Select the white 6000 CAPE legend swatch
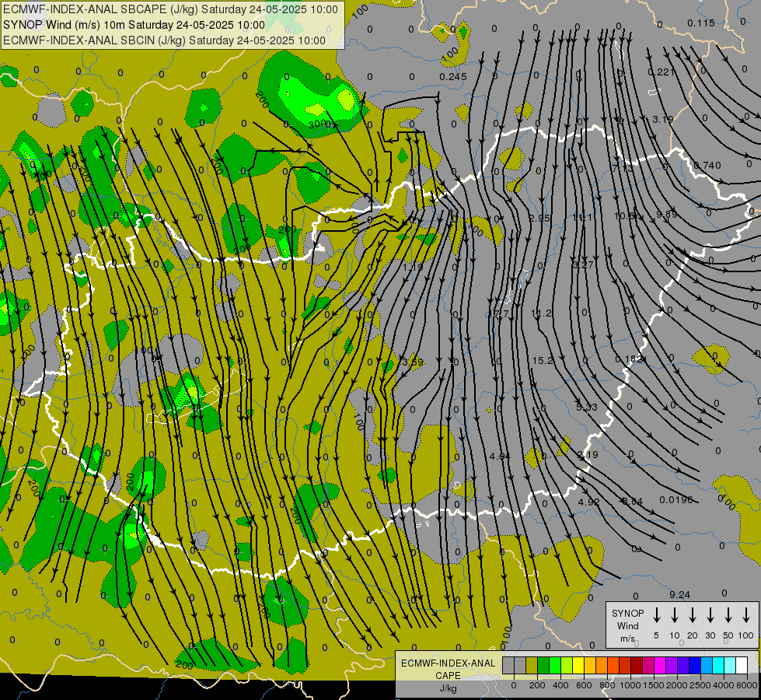The image size is (761, 700). pyautogui.click(x=742, y=665)
